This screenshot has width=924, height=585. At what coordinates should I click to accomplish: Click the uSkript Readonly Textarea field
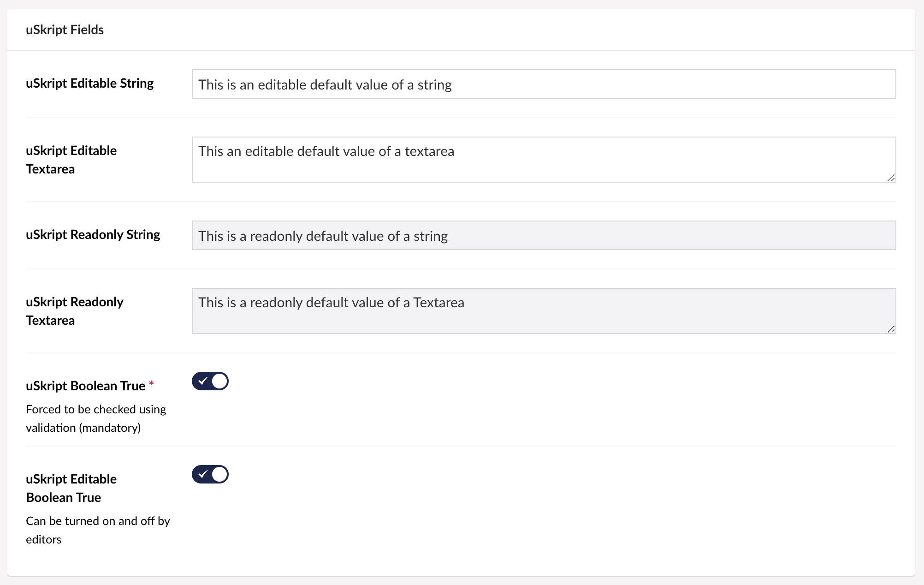(x=544, y=311)
